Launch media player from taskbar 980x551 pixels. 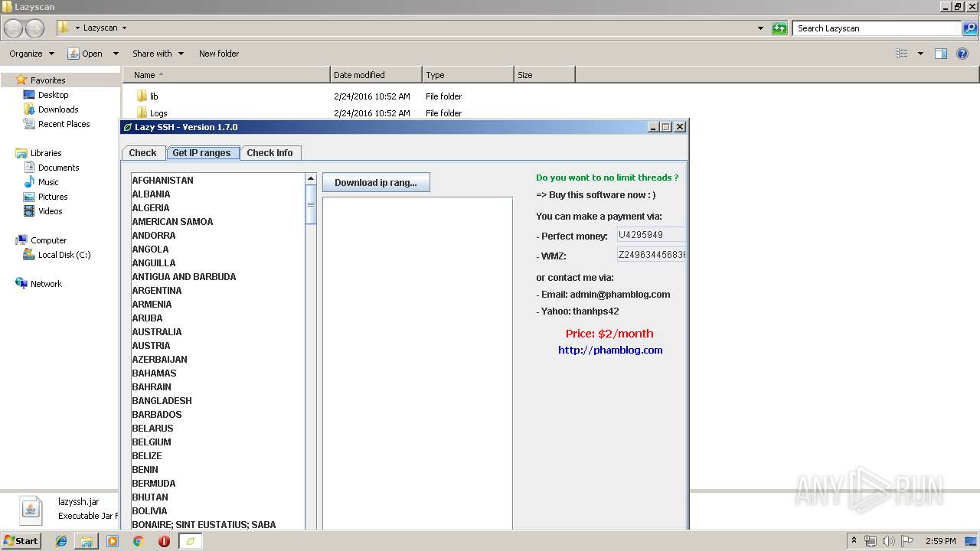click(113, 541)
